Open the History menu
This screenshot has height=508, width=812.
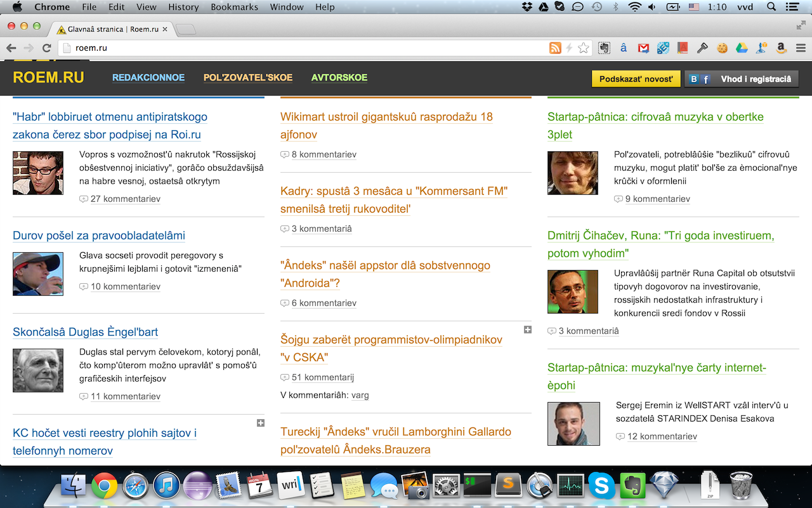tap(184, 7)
